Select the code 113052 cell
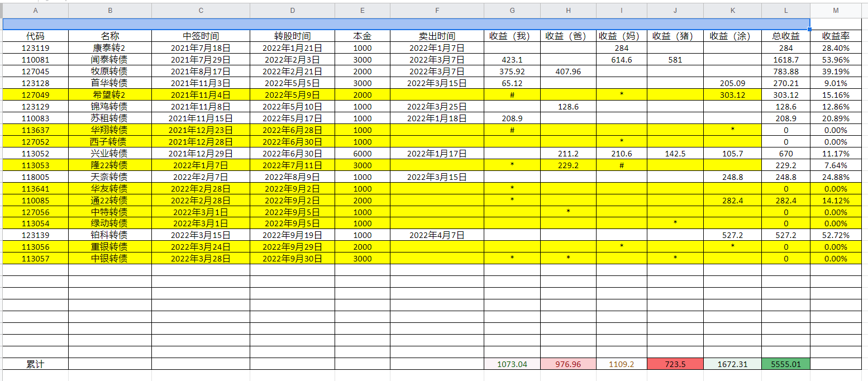 click(x=36, y=154)
